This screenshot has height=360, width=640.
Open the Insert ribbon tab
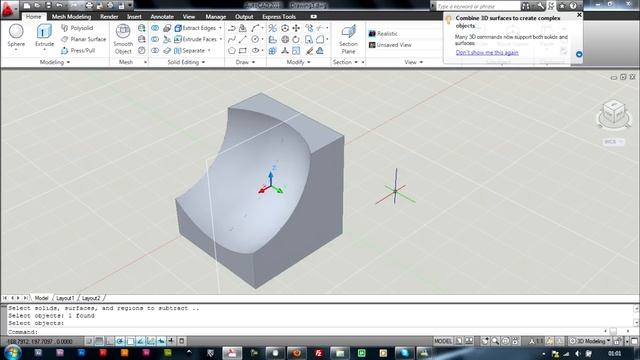point(134,17)
